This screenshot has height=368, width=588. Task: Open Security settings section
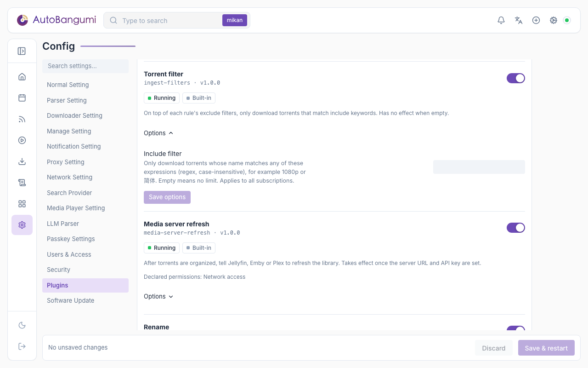point(85,270)
